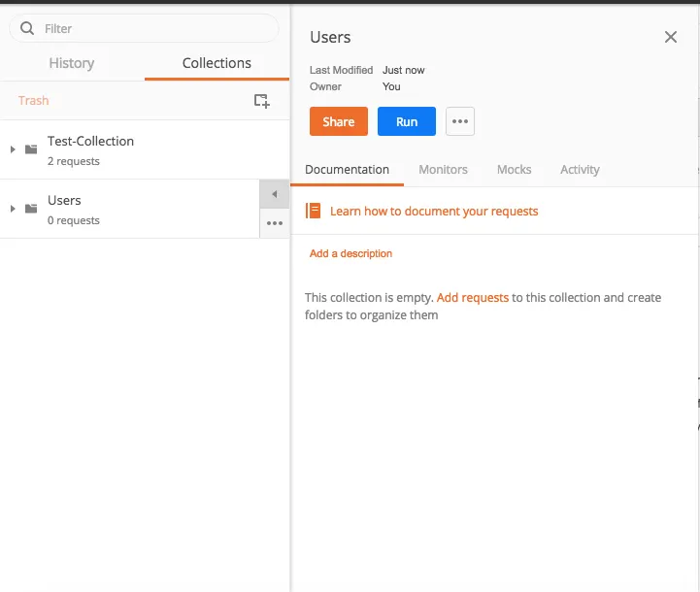Viewport: 700px width, 592px height.
Task: Open Users collection more options ellipsis
Action: click(x=275, y=223)
